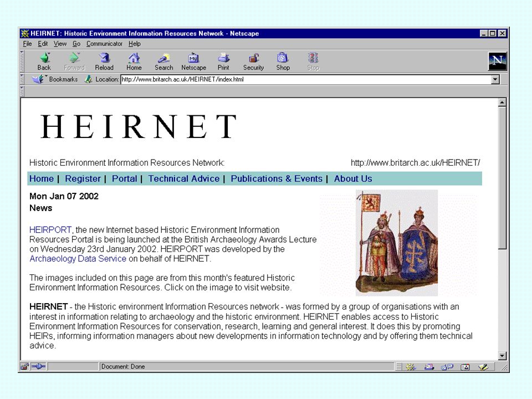Click the greyed Forward button
532x399 pixels.
[74, 62]
